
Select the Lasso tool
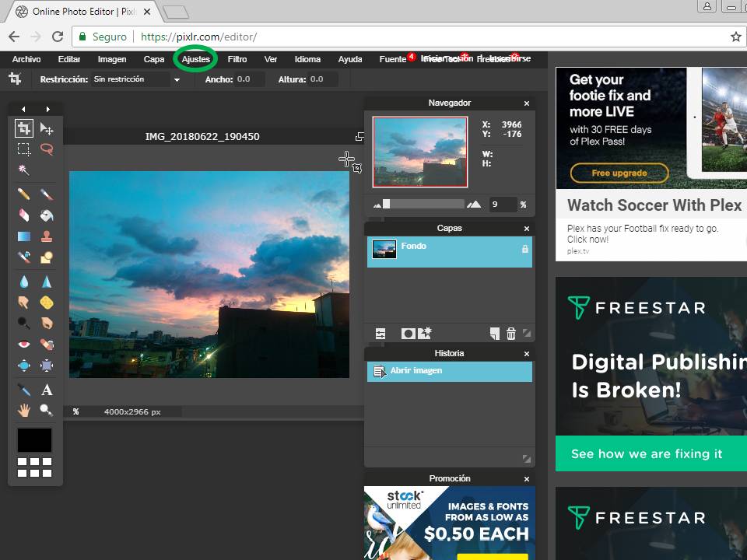click(46, 149)
